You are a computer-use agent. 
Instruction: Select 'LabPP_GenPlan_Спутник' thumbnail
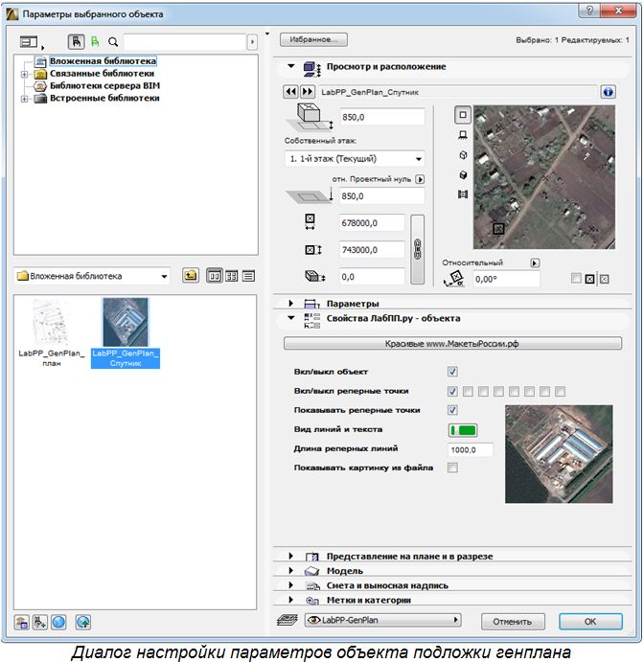point(126,333)
